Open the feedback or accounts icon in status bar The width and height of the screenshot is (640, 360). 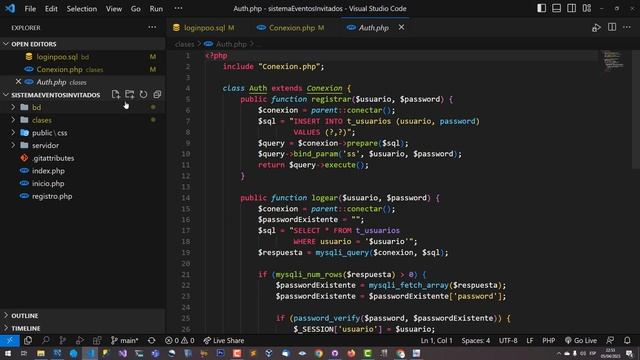[x=610, y=340]
